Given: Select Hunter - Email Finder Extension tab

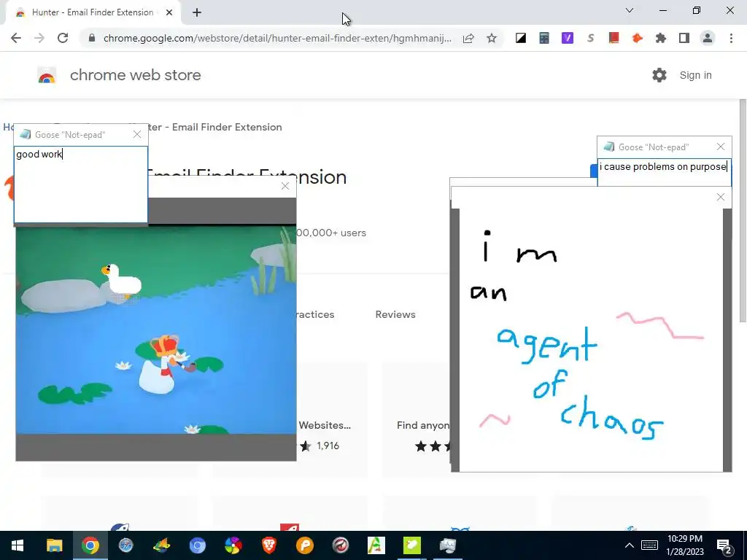Looking at the screenshot, I should pos(93,12).
